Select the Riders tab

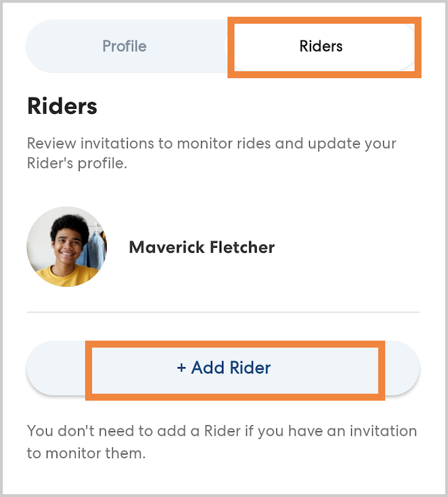(321, 47)
